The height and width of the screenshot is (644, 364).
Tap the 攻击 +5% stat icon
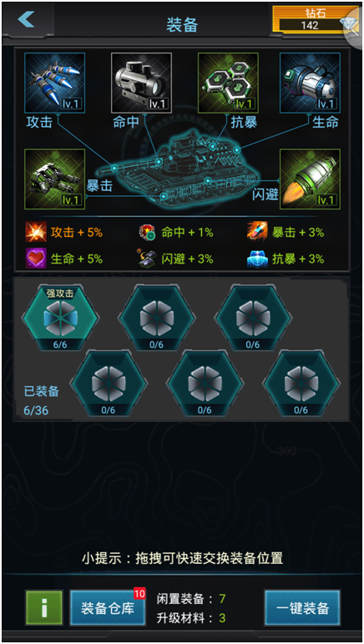pos(36,232)
